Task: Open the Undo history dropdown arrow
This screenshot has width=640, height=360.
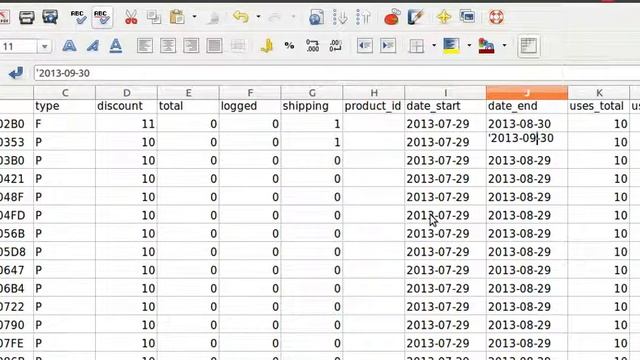Action: click(258, 17)
